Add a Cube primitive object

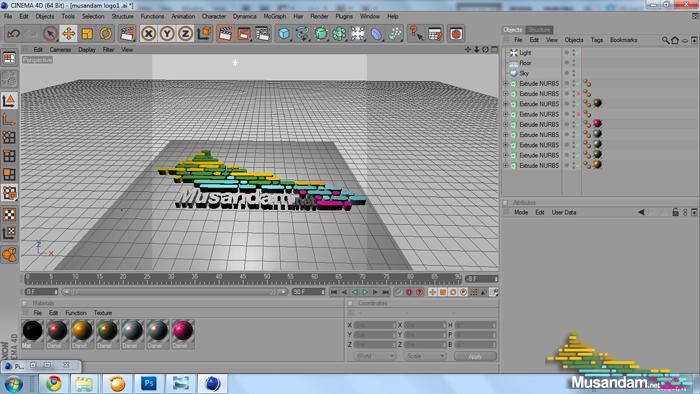pyautogui.click(x=283, y=33)
